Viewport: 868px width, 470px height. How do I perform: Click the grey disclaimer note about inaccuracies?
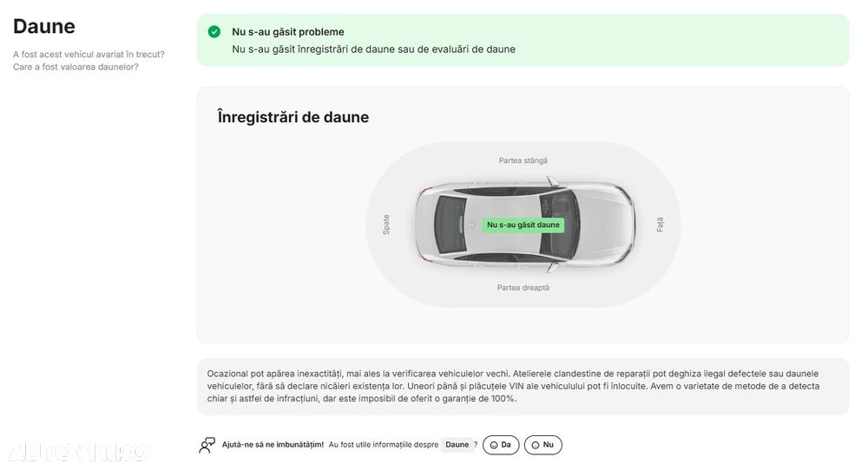[523, 386]
